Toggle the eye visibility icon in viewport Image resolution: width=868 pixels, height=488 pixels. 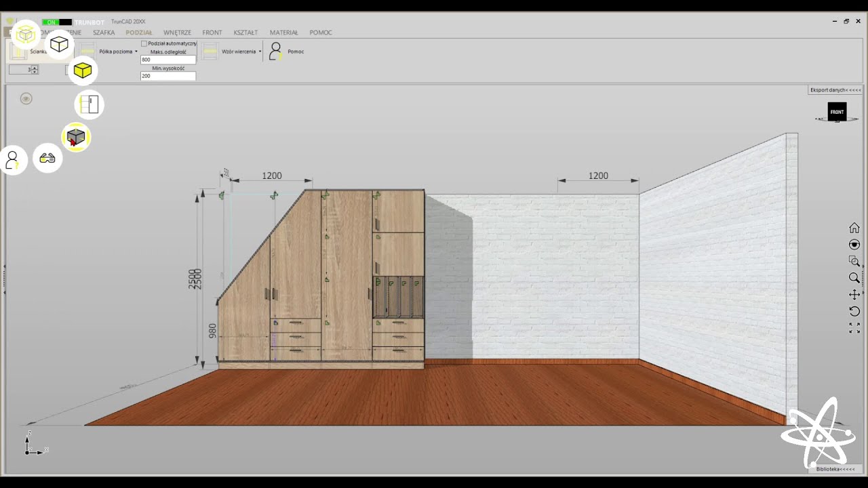(26, 99)
